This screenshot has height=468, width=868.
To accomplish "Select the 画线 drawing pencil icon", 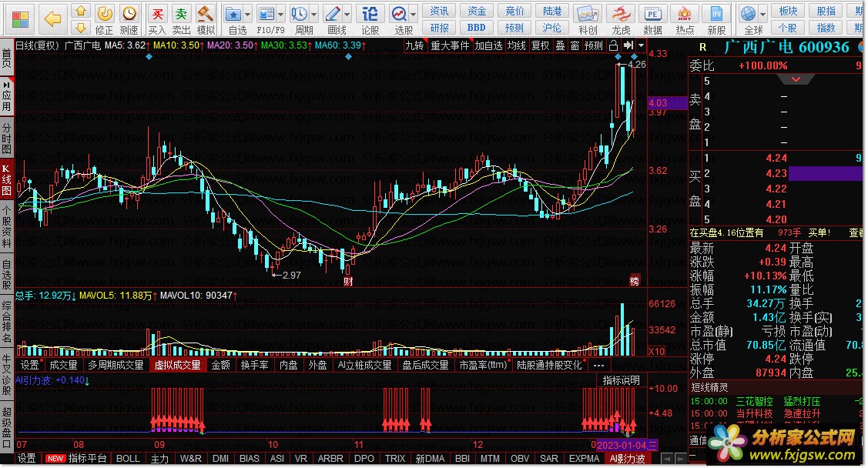I will (x=333, y=14).
